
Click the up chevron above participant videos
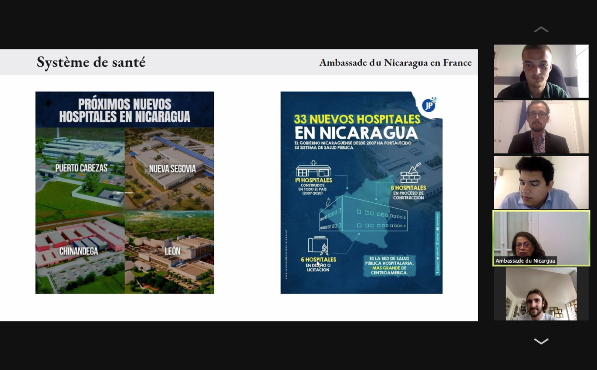point(541,29)
